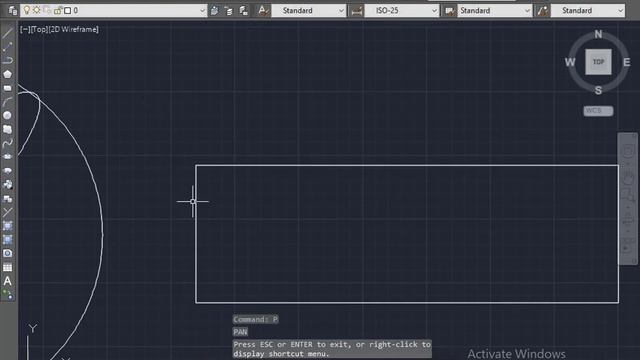The image size is (640, 360).
Task: Toggle freeze sun icon for layer 0
Action: pyautogui.click(x=37, y=10)
